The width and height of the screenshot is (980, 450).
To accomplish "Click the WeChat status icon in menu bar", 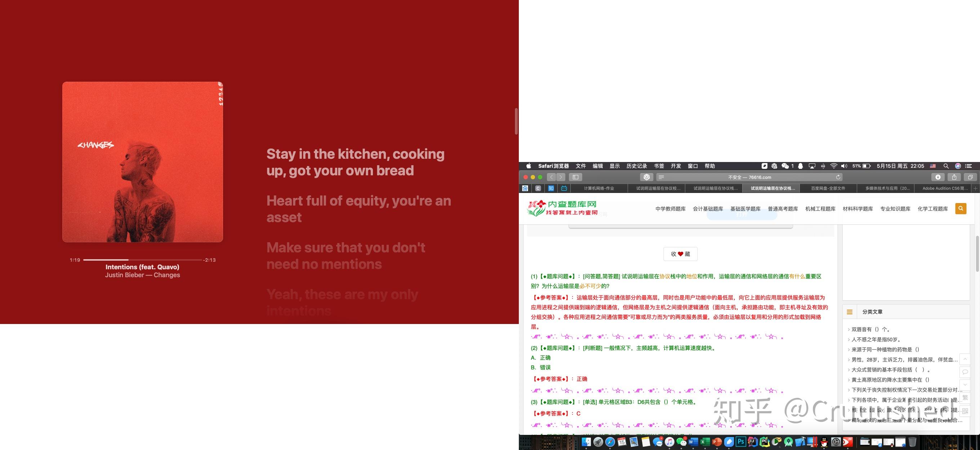I will (785, 166).
